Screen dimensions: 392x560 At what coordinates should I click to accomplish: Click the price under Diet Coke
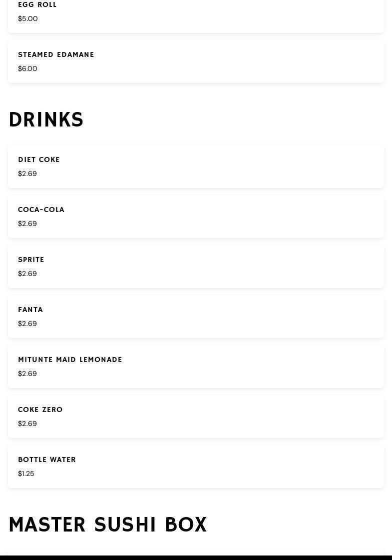coord(27,174)
